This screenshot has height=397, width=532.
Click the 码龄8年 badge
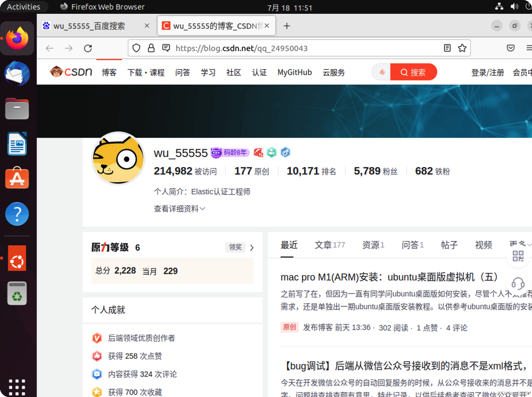(230, 152)
